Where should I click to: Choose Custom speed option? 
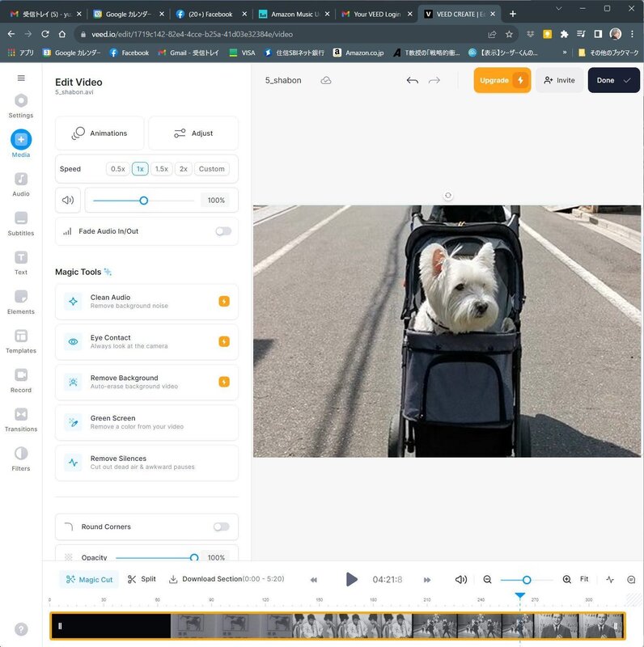coord(211,169)
